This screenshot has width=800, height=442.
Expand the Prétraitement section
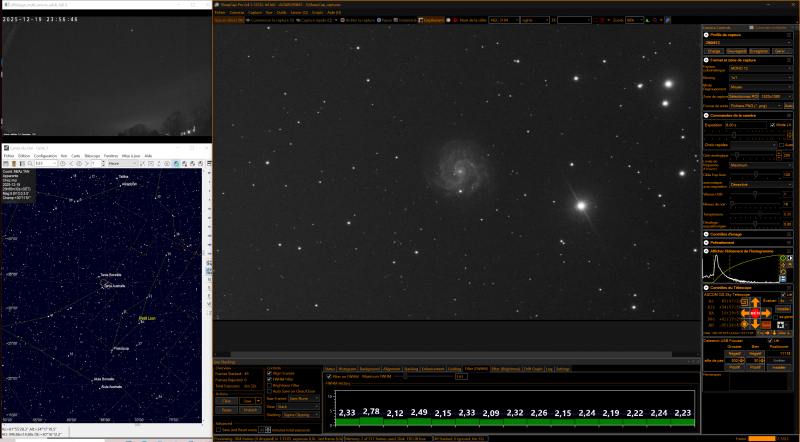[x=706, y=242]
